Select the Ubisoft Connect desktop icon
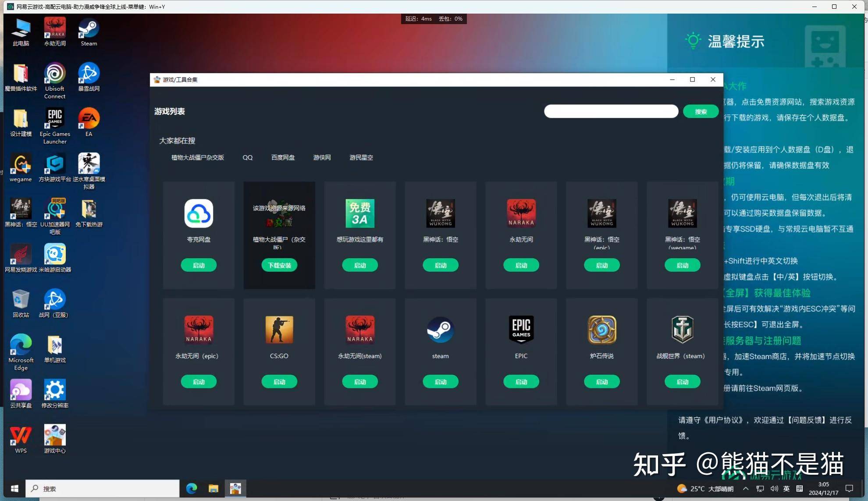868x501 pixels. coord(55,81)
